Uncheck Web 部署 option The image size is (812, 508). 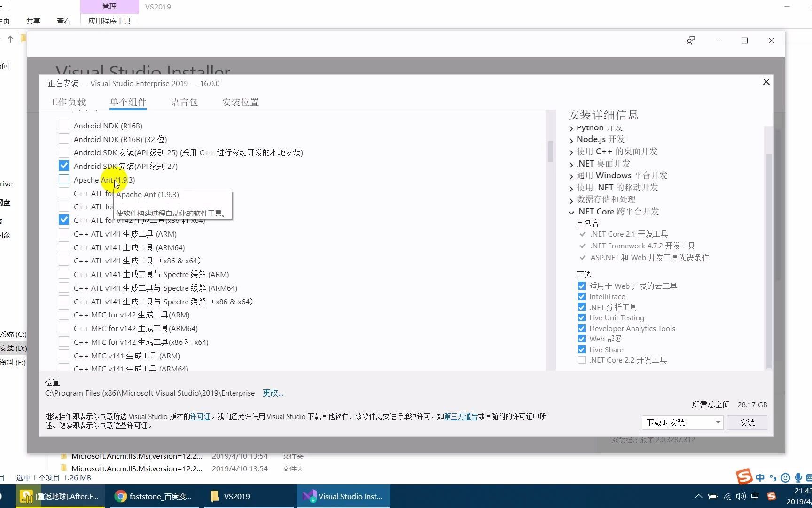[581, 339]
